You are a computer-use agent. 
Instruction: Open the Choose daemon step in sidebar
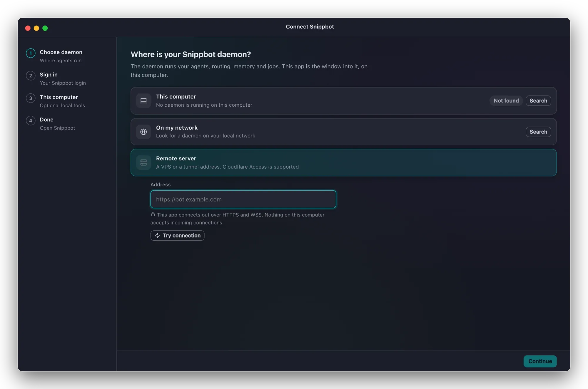(x=61, y=52)
